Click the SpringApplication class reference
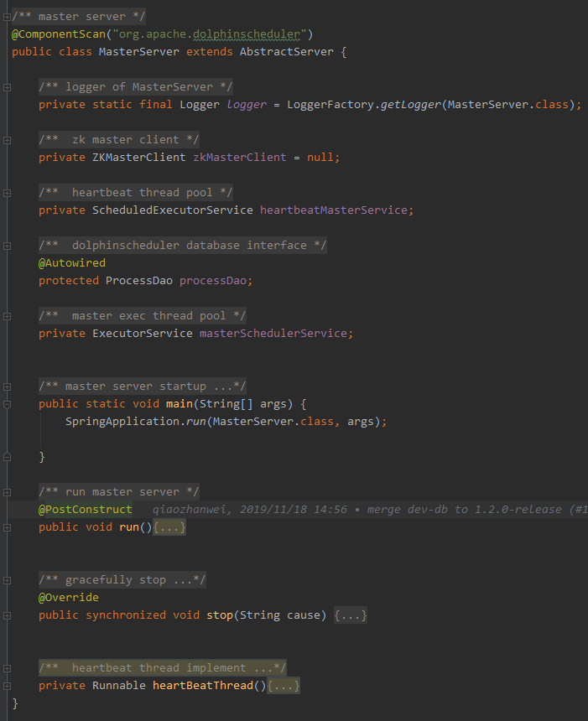 click(122, 422)
